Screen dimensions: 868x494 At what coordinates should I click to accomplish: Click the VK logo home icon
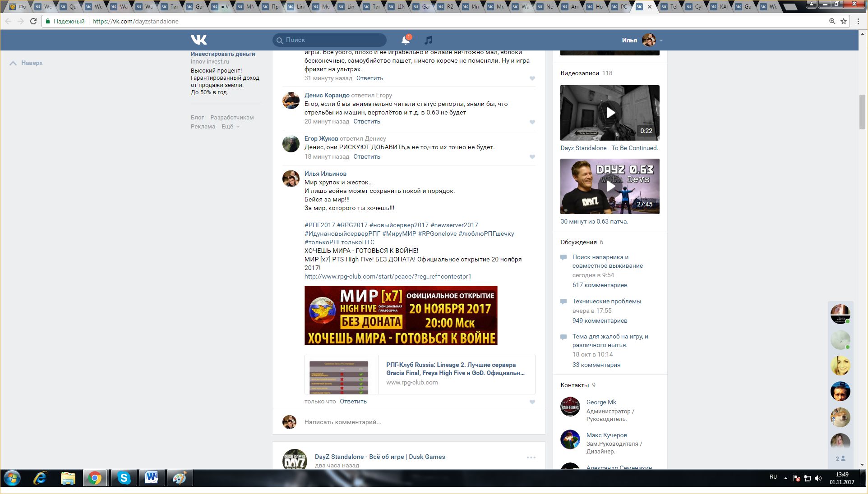click(199, 40)
